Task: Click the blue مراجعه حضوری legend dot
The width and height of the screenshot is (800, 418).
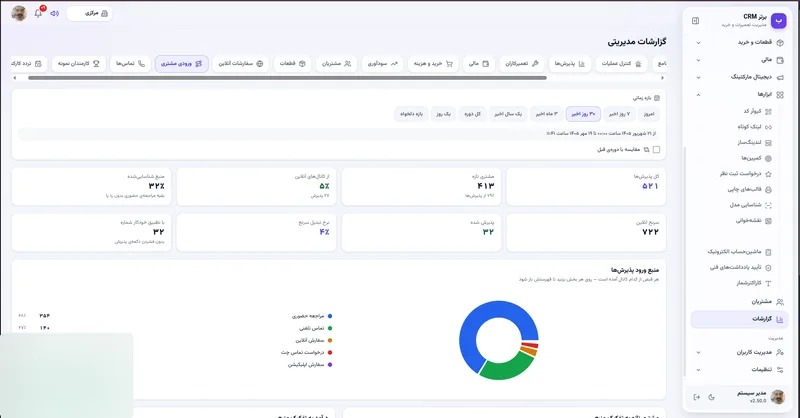Action: [330, 316]
